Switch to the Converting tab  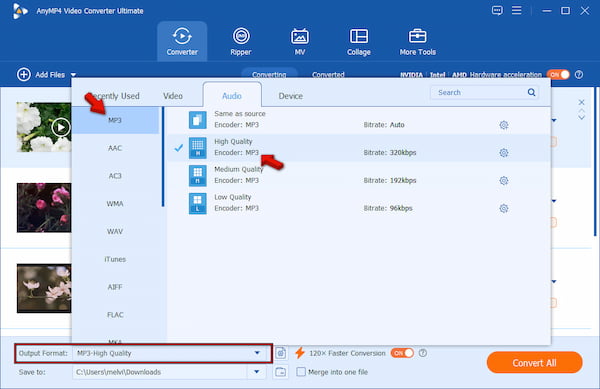269,75
